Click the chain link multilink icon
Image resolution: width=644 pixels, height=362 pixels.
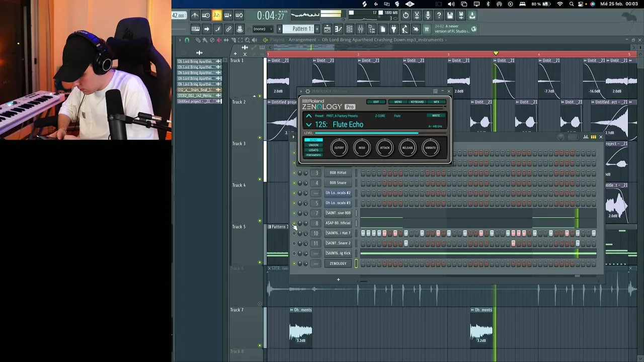[228, 29]
